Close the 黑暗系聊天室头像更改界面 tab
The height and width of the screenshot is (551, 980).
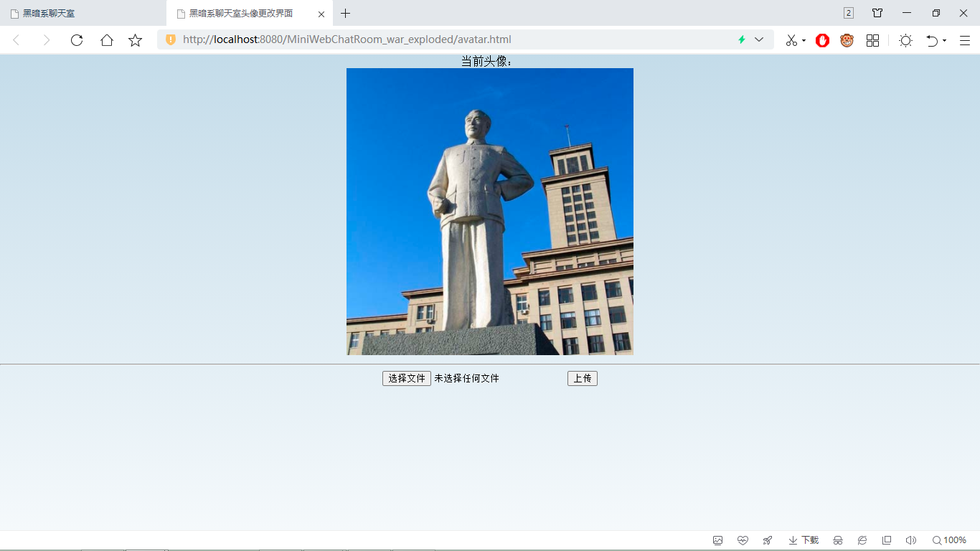(321, 14)
